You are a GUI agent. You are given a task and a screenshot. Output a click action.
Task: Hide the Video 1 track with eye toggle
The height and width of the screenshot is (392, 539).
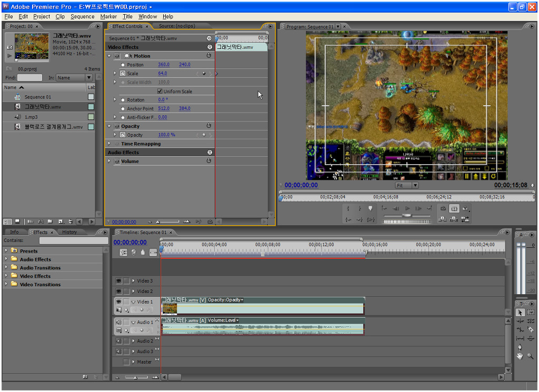pyautogui.click(x=118, y=302)
